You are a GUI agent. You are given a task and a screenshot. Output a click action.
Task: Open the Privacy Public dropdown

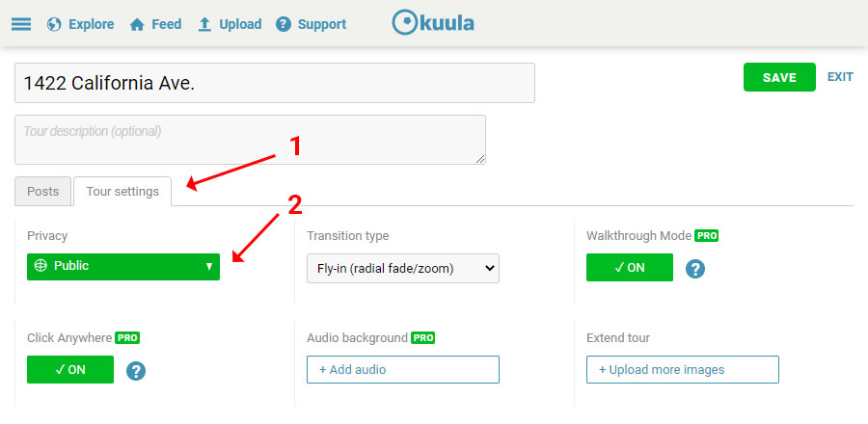pos(123,267)
